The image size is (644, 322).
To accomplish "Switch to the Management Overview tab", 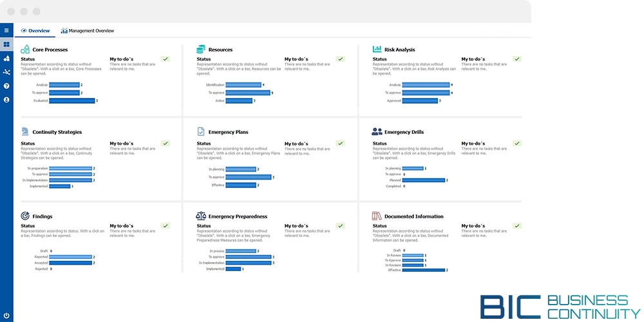I will [x=88, y=31].
